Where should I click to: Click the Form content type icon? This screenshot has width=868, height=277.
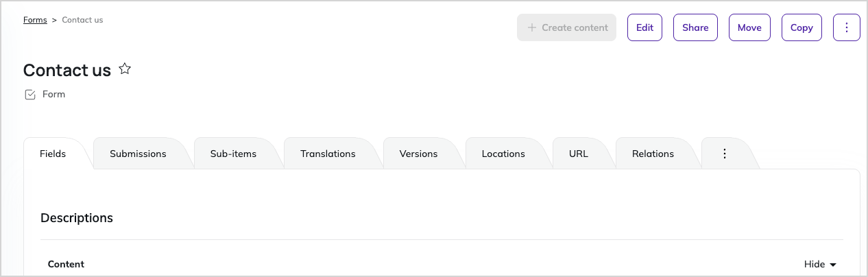[x=29, y=95]
